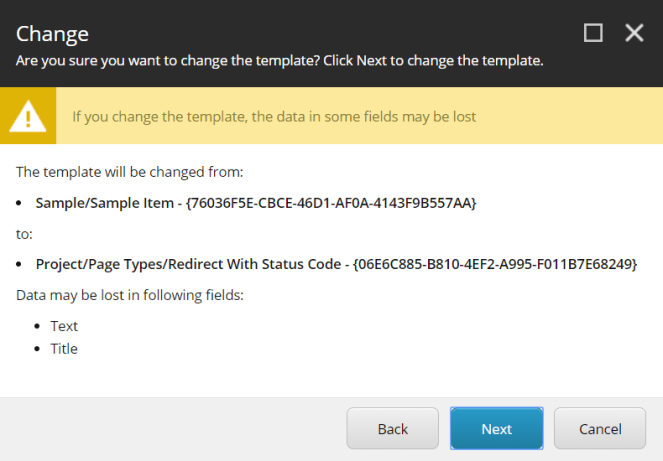Select the Sample/Sample Item template path
Image resolution: width=663 pixels, height=461 pixels.
point(102,202)
